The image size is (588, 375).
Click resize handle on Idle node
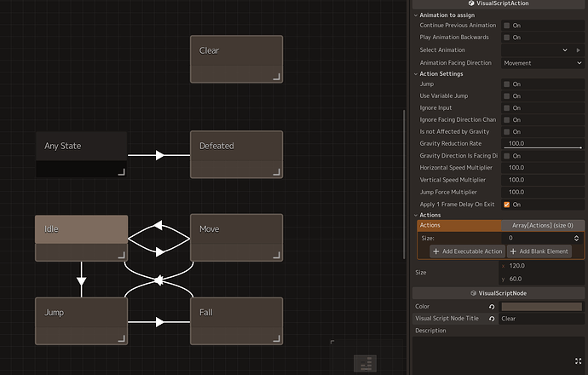tap(122, 256)
